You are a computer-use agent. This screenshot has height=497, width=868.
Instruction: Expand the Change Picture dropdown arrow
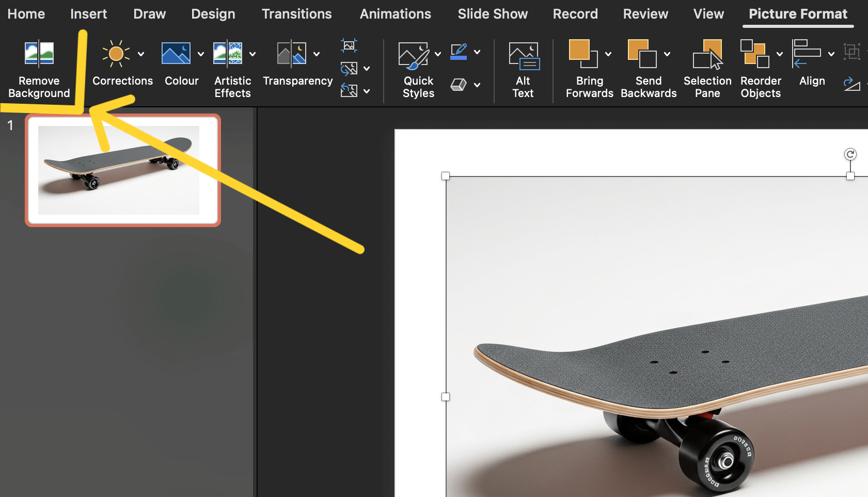point(367,69)
